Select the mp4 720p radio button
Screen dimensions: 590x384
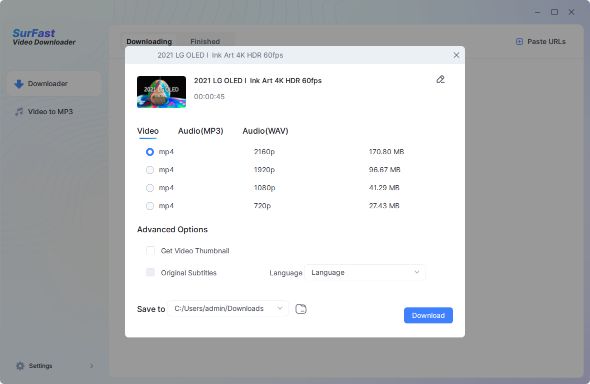150,206
